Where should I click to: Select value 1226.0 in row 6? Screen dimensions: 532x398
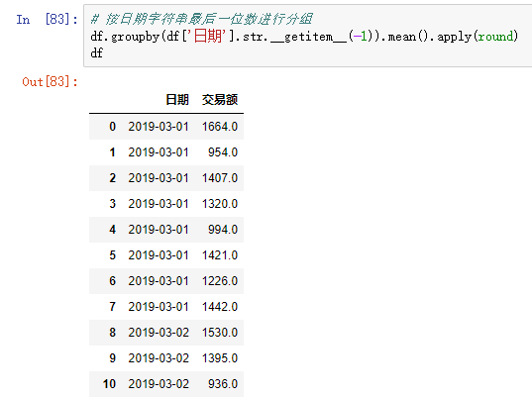(220, 281)
